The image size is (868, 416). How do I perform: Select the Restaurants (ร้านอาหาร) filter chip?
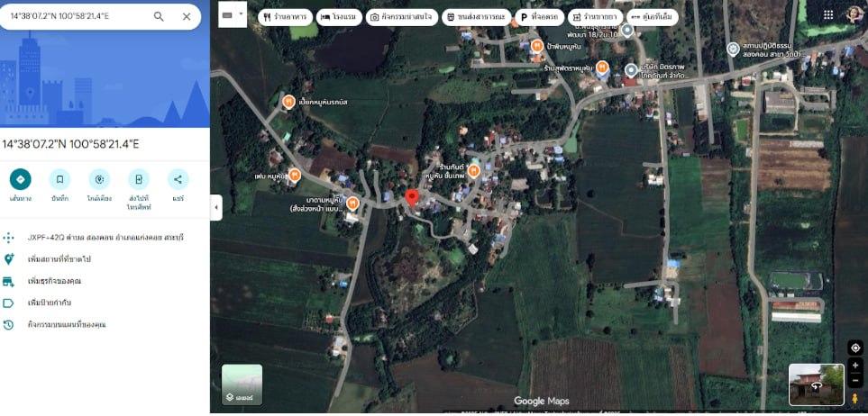[x=284, y=16]
